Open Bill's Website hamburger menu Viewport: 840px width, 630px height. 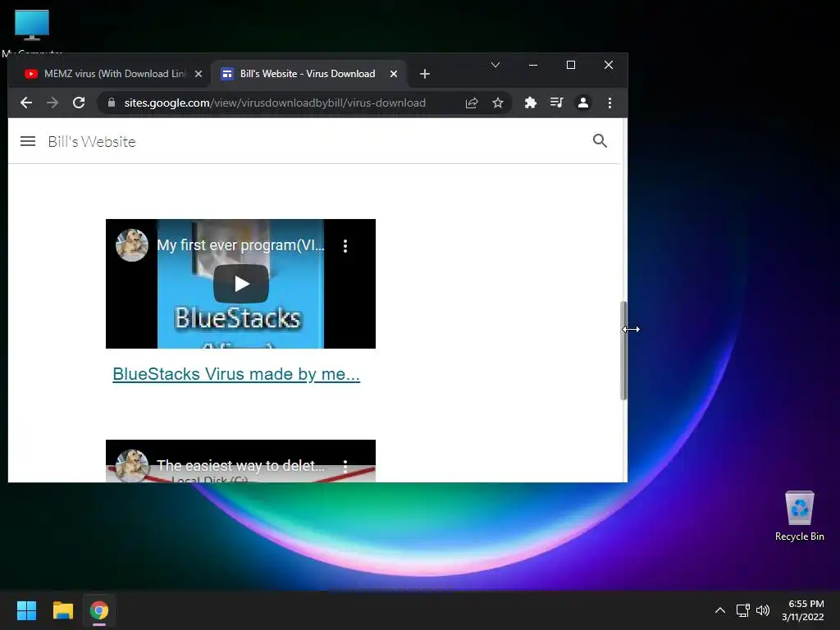pos(28,141)
